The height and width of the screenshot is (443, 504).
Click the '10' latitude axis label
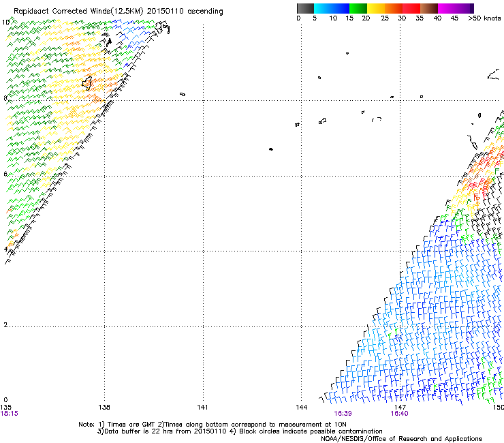coord(5,22)
